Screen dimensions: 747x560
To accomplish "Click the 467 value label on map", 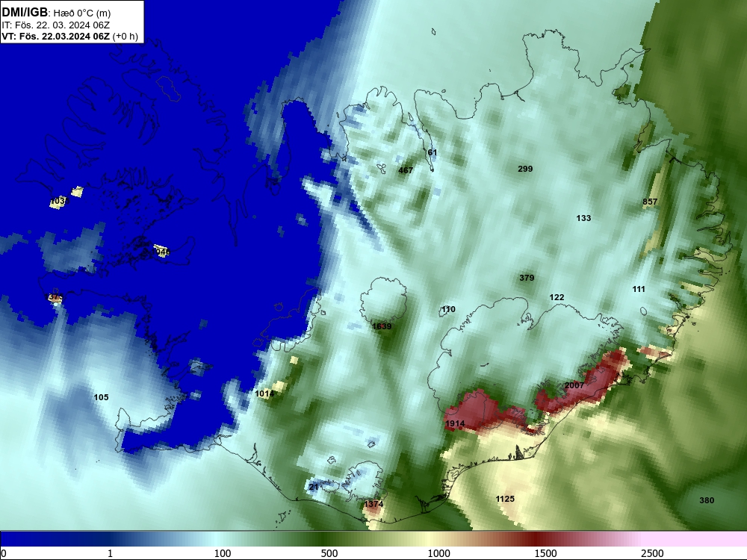I will click(x=406, y=170).
